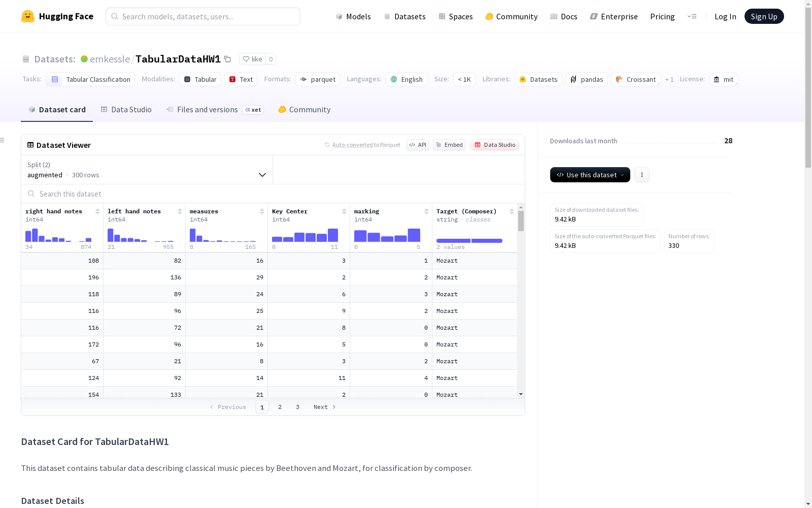Expand the Split selector dropdown
Viewport: 812px width, 508px height.
tap(147, 170)
